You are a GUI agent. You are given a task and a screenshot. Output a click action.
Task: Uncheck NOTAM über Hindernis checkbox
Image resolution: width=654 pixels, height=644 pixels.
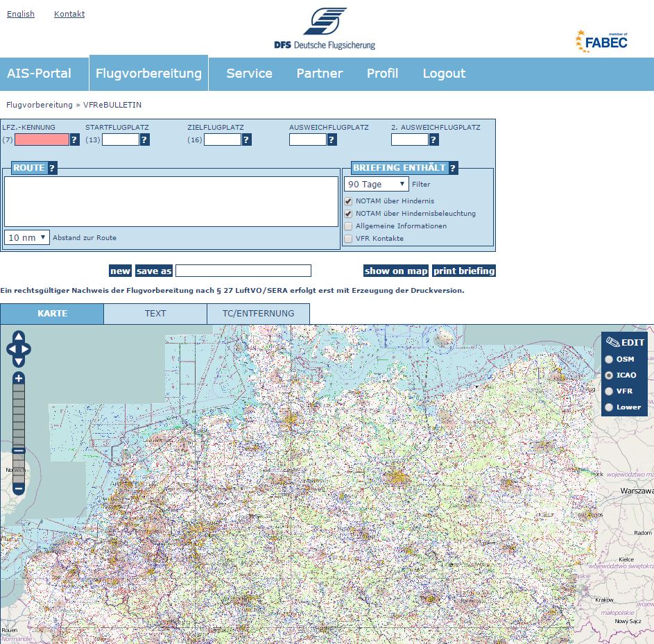click(349, 201)
